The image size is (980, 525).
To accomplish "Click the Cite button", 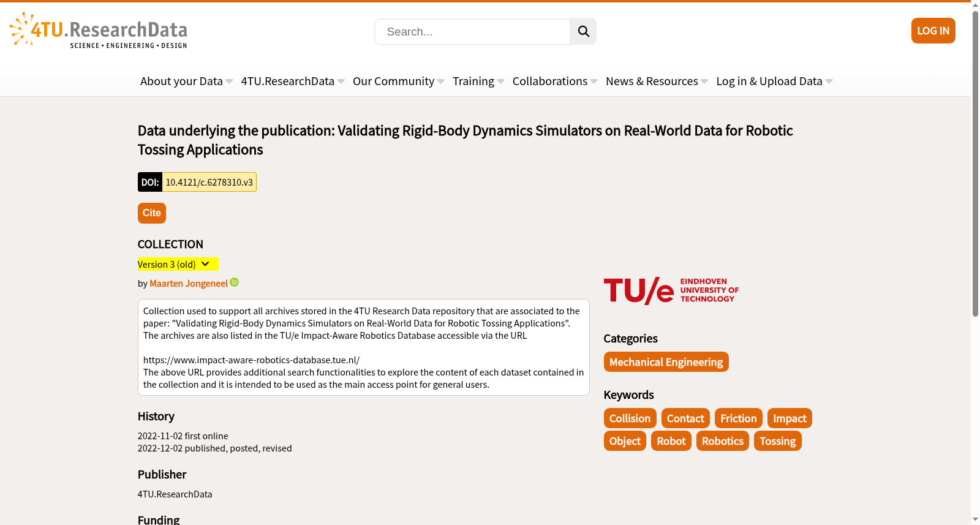I will (x=152, y=213).
